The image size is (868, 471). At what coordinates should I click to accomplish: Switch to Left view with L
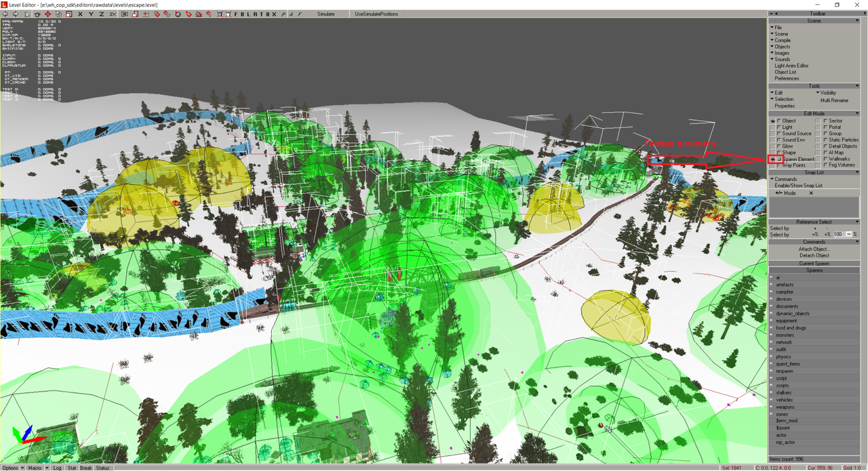pyautogui.click(x=248, y=14)
